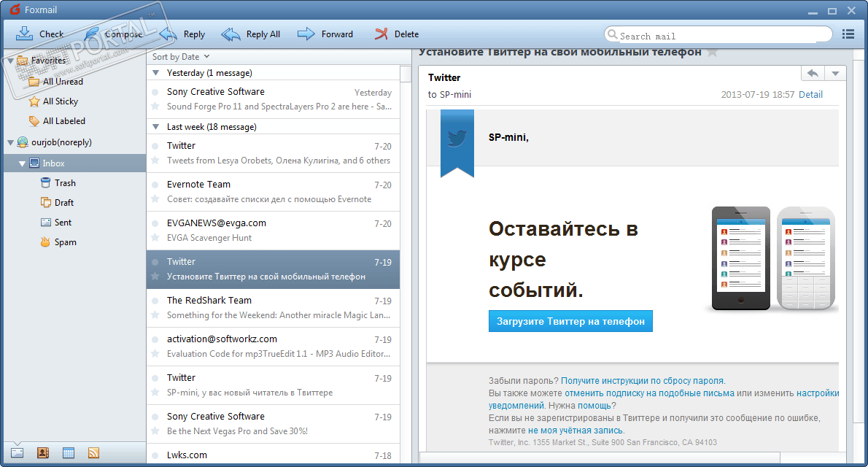Screen dimensions: 868x467
Task: Collapse the ourjob(noreply) account tree
Action: pyautogui.click(x=10, y=143)
